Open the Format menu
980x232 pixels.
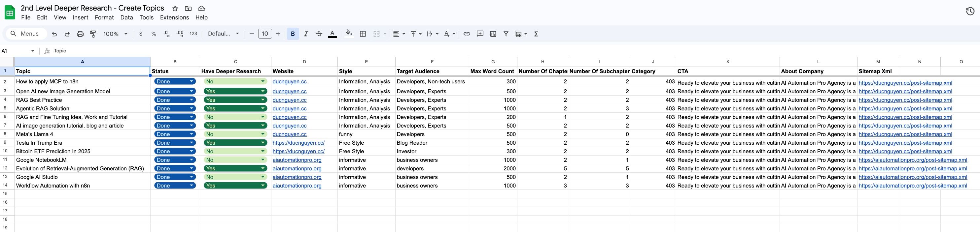104,17
